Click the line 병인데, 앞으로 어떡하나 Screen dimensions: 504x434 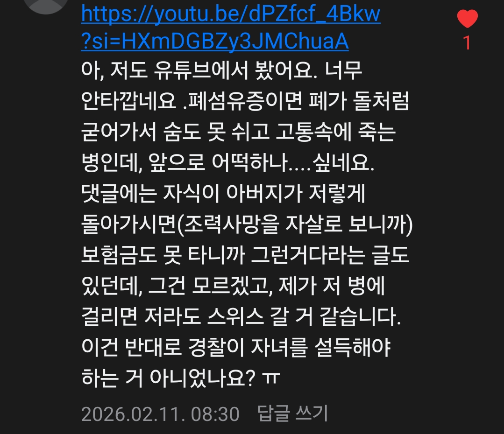click(x=227, y=162)
